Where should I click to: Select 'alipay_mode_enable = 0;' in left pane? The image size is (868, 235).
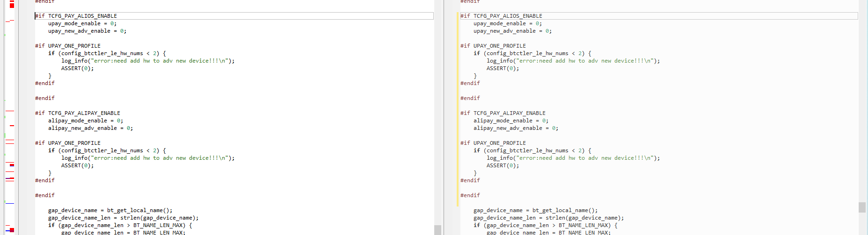point(86,121)
